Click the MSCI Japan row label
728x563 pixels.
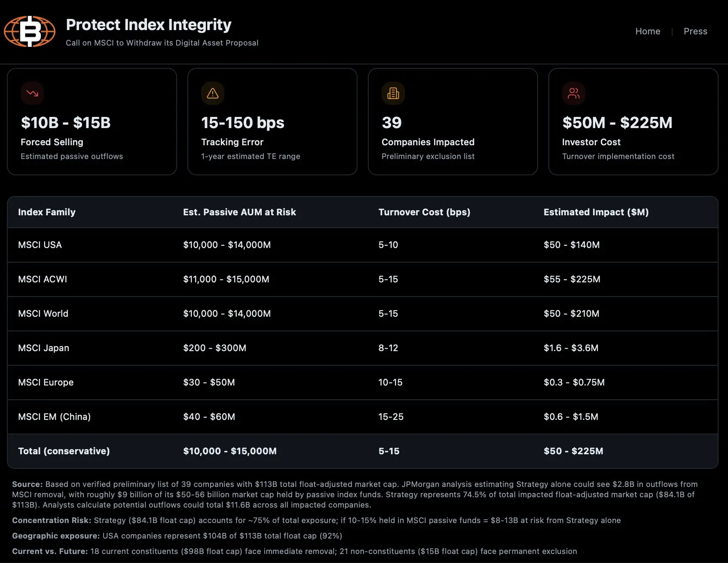pos(43,348)
